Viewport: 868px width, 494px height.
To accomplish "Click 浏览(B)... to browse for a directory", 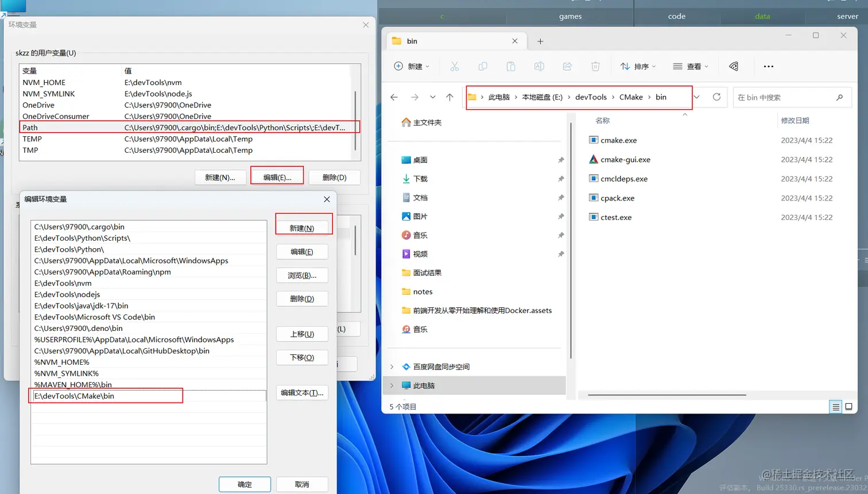I will 302,275.
